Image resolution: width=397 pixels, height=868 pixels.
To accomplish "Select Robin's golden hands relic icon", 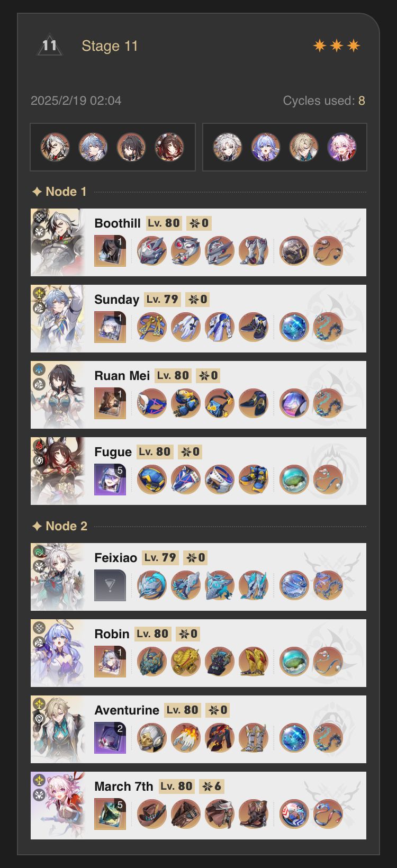I will click(186, 662).
